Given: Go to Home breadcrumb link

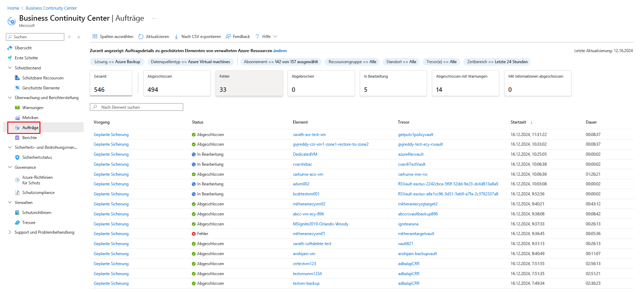Looking at the screenshot, I should (13, 8).
